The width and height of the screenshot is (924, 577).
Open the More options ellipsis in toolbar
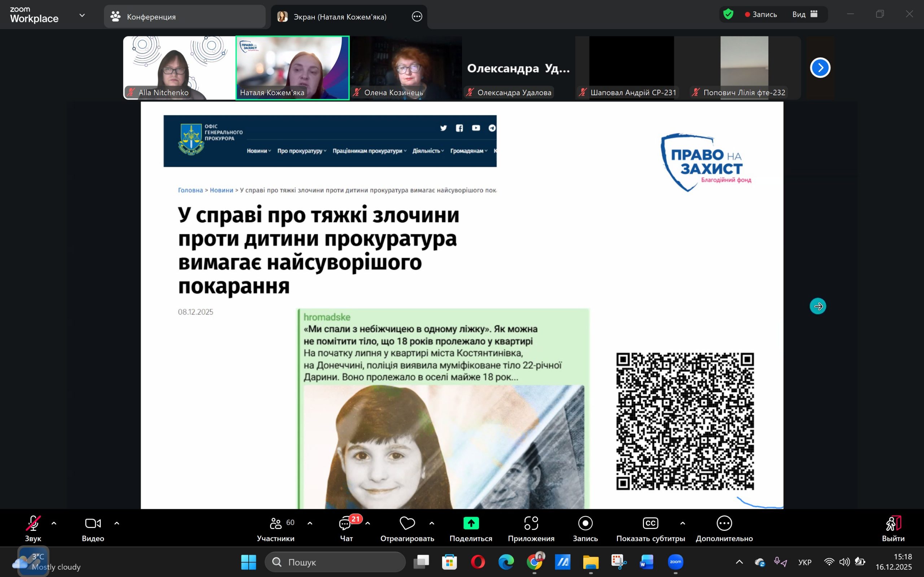coord(724,524)
